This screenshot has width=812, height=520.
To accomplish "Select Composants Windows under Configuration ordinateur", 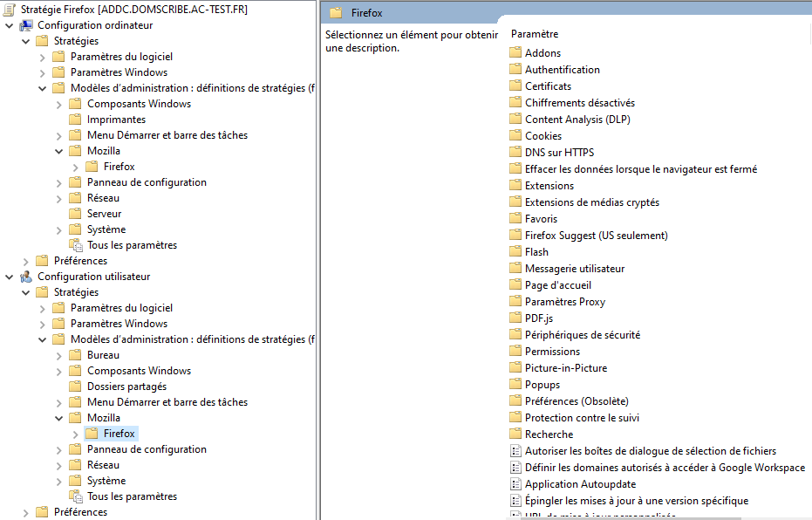I will 139,104.
